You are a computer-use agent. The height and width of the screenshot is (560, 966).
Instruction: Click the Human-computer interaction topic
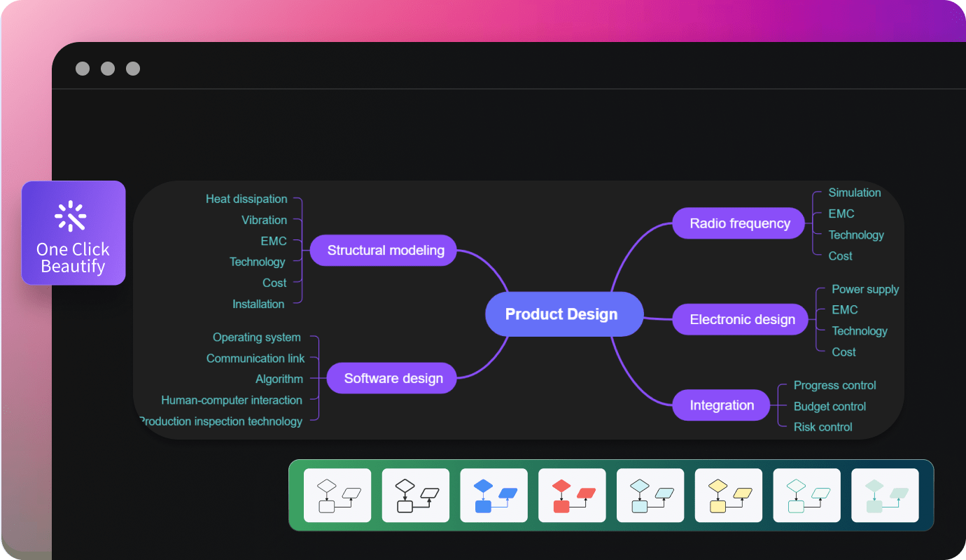[232, 400]
